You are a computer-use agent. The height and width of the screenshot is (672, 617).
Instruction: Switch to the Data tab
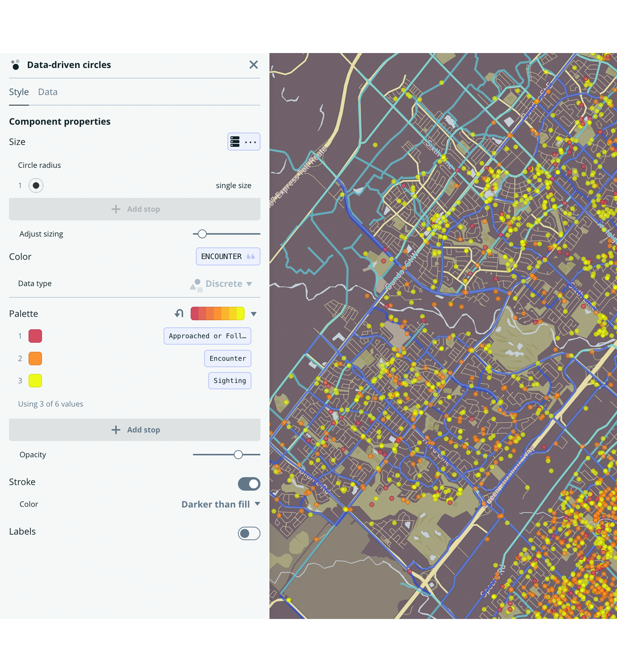click(x=48, y=92)
